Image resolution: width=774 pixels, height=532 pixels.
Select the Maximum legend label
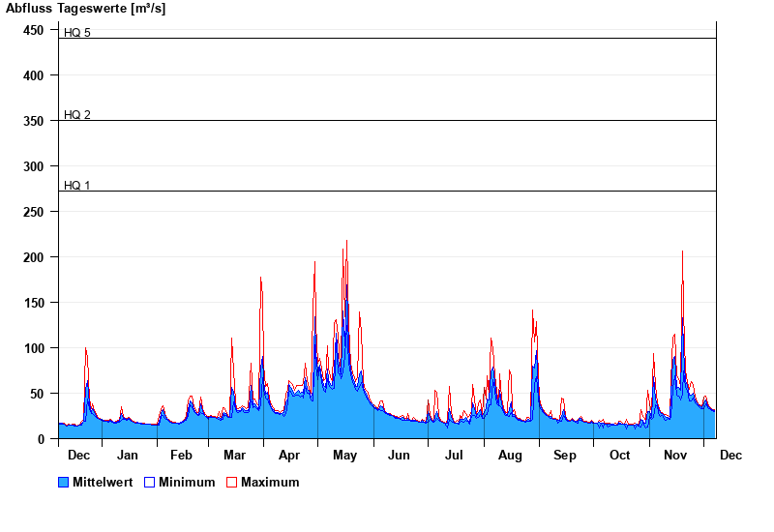click(270, 483)
